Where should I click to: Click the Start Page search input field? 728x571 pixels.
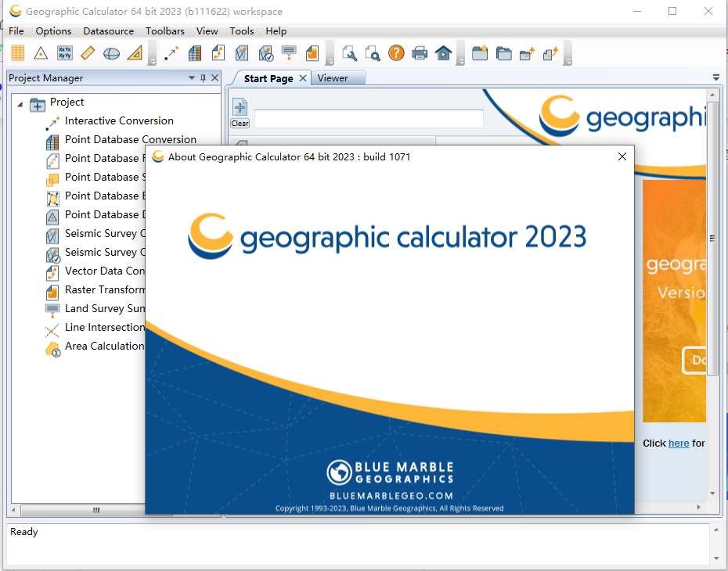coord(369,119)
